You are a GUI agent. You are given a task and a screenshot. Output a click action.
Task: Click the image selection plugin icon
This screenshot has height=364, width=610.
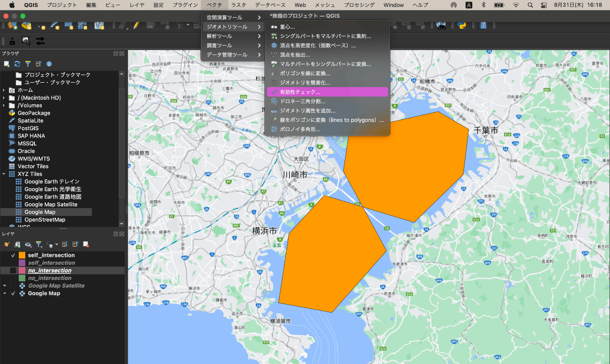coord(26,41)
